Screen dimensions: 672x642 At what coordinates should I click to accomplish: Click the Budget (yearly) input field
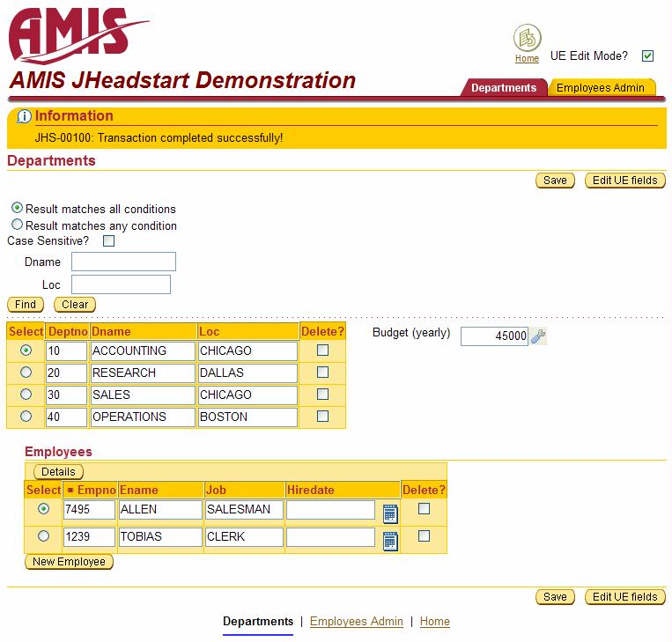[x=494, y=336]
